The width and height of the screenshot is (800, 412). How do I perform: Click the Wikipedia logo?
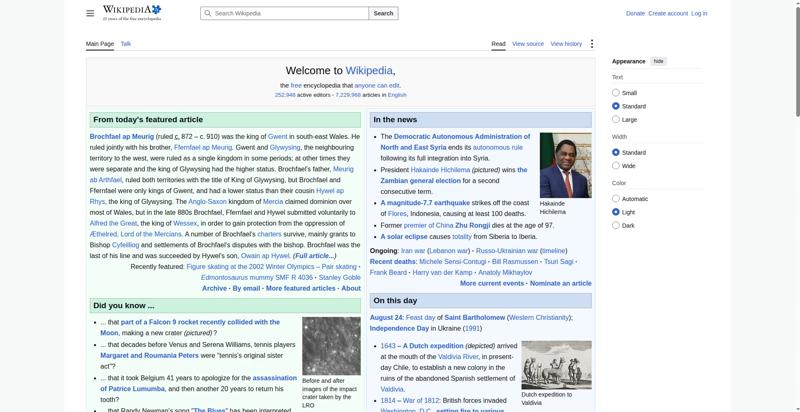(x=132, y=13)
